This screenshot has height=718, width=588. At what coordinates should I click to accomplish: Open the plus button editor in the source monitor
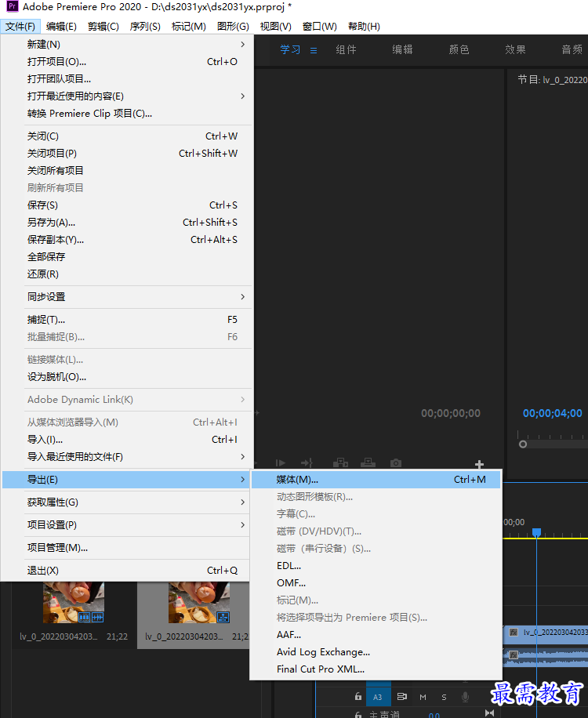pyautogui.click(x=479, y=464)
